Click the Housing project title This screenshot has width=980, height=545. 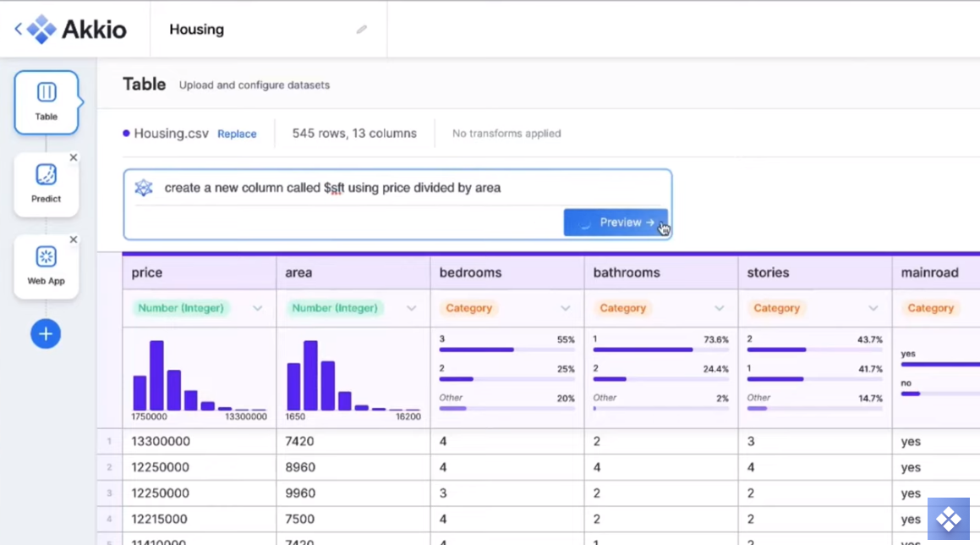(197, 30)
